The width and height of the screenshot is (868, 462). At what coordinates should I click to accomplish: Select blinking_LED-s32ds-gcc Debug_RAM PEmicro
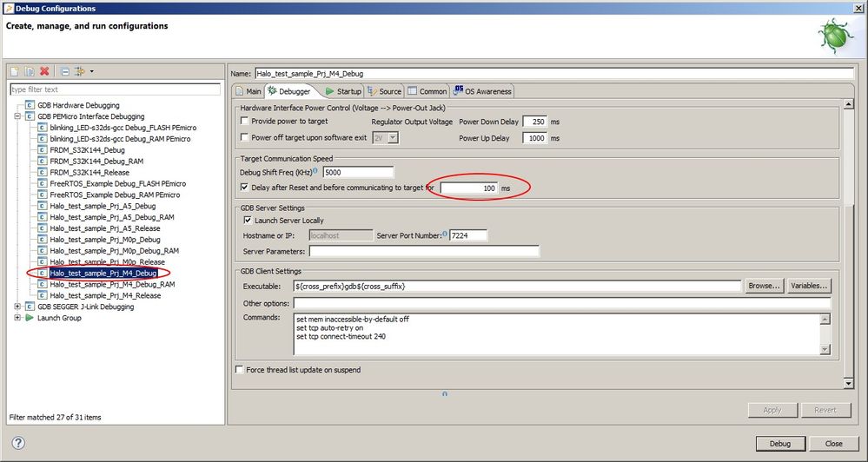click(120, 139)
